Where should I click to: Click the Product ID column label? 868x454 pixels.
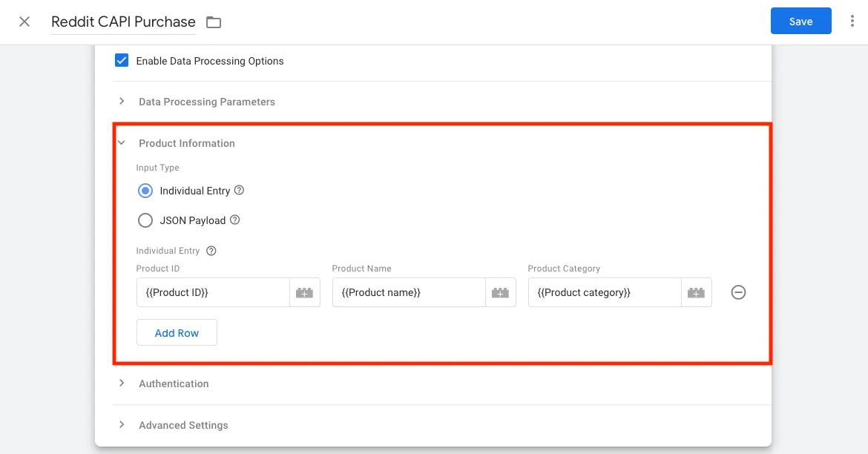point(158,269)
